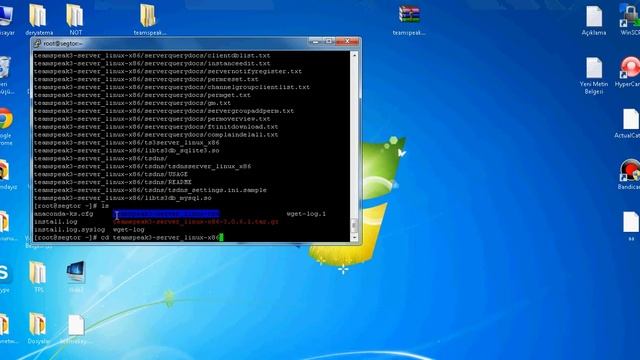This screenshot has height=360, width=640.
Task: Click the red teamspeak3 tar.gz filename
Action: [x=196, y=222]
